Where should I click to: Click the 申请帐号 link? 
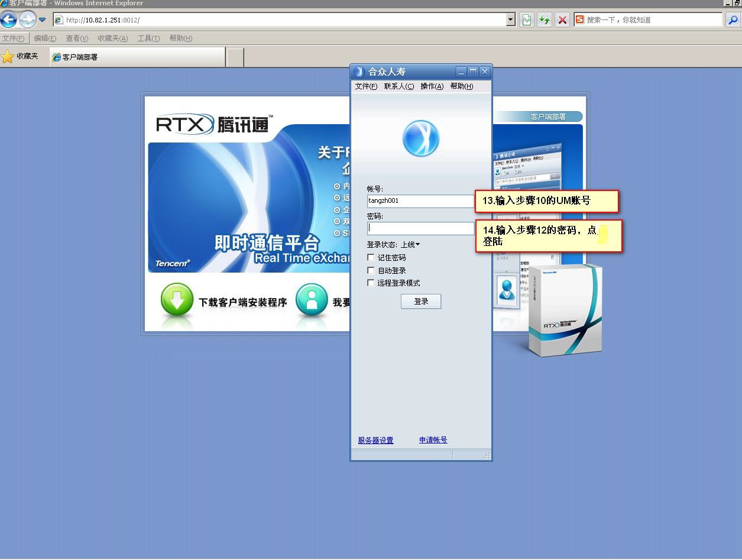pyautogui.click(x=433, y=440)
